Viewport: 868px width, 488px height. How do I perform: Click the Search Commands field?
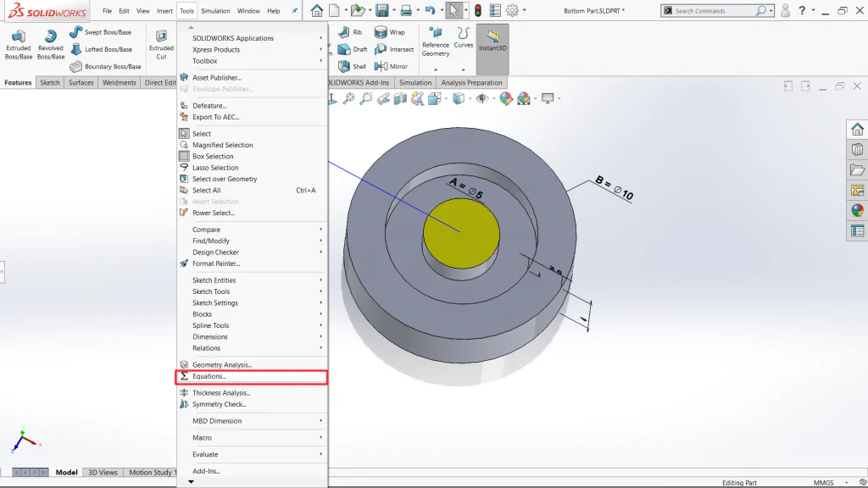(x=713, y=10)
